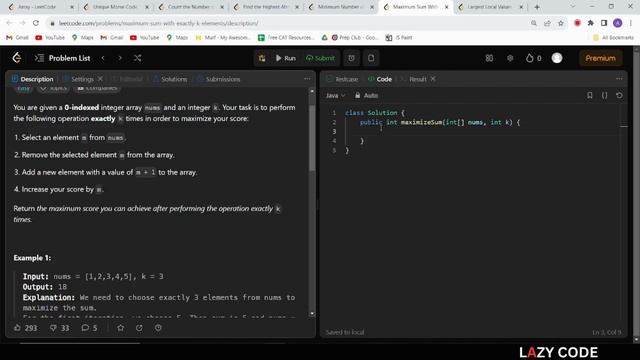This screenshot has height=360, width=640.
Task: Open the browser side panel icon
Action: (604, 23)
